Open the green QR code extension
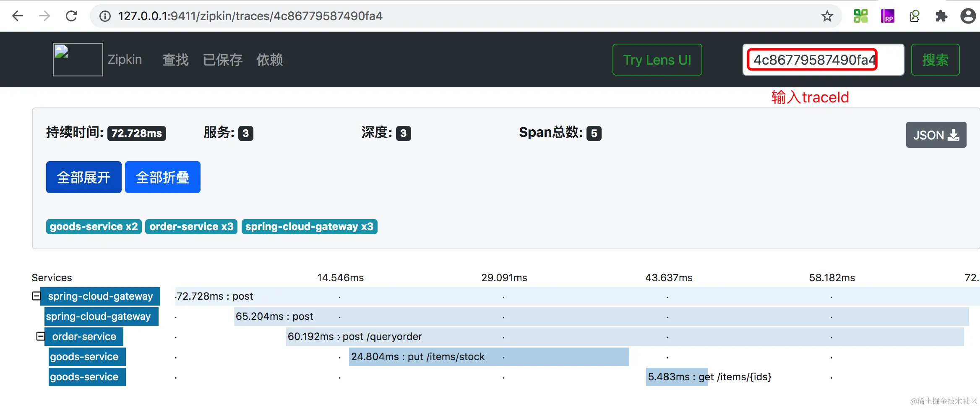The height and width of the screenshot is (408, 980). pyautogui.click(x=860, y=16)
